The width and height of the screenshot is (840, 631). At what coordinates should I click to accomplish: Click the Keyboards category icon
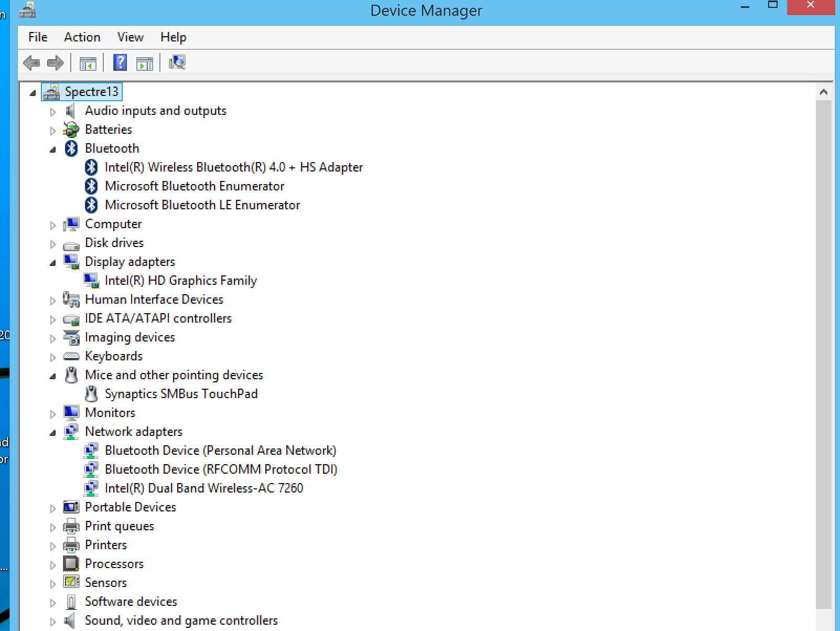(x=71, y=356)
